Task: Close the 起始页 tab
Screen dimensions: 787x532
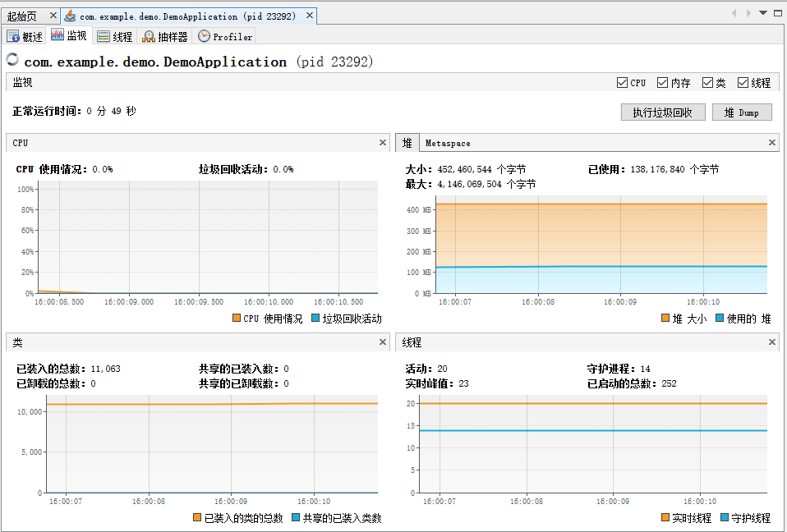Action: (53, 16)
